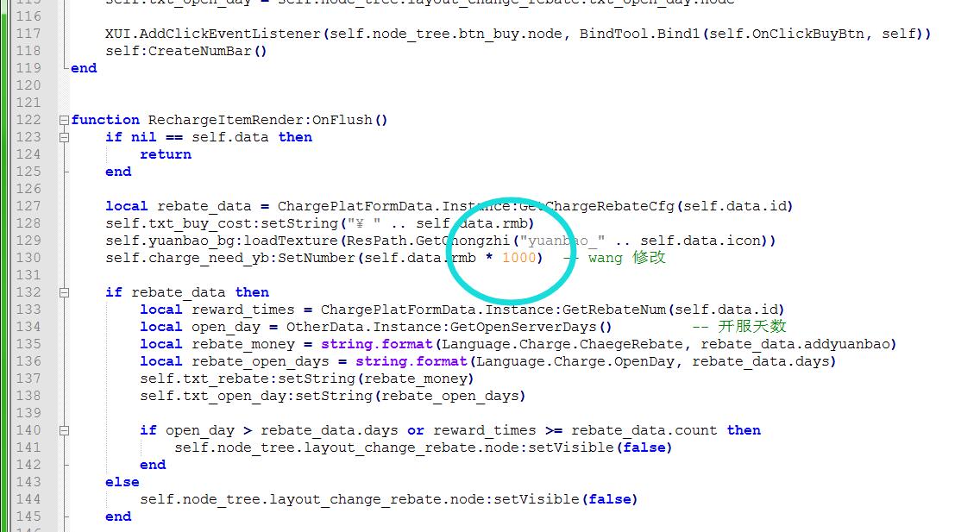
Task: Collapse the RechargeItemRender:OnFlush function fold marker
Action: 64,120
